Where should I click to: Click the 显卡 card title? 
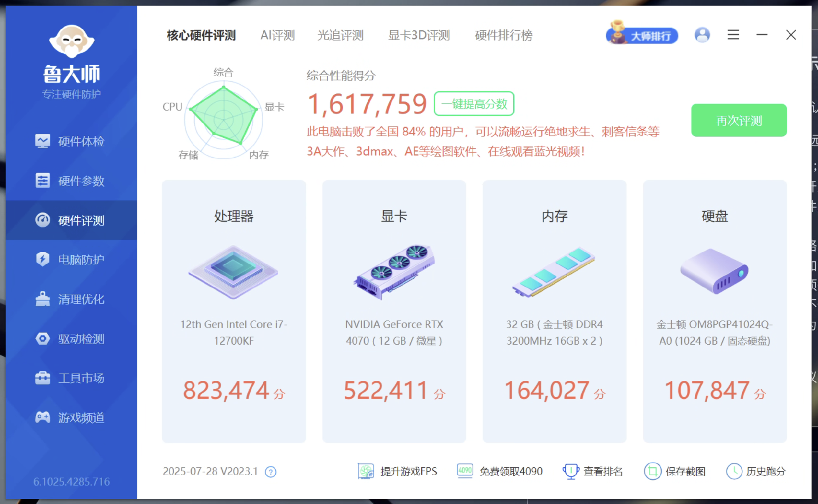pos(394,216)
